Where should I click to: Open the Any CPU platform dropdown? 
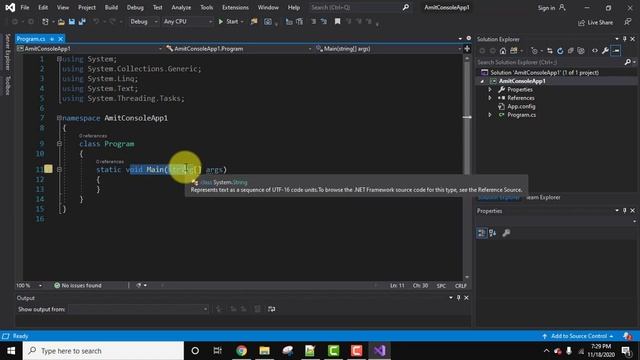coord(187,22)
